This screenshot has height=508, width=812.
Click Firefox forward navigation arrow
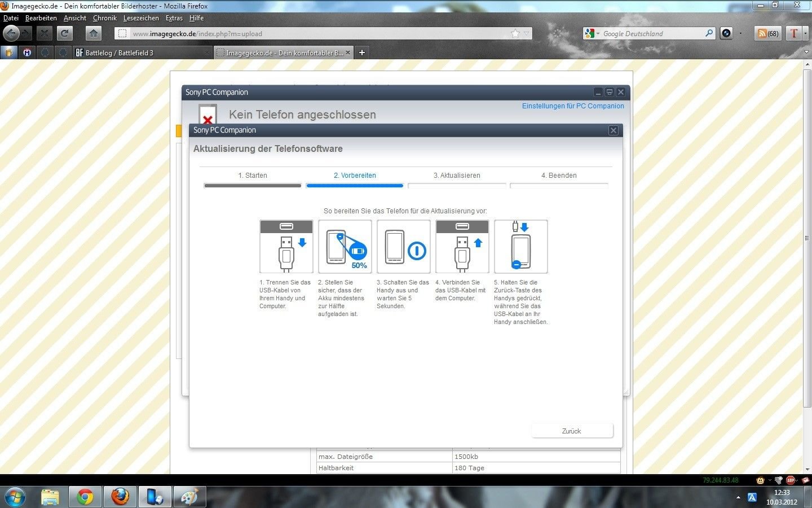(x=27, y=33)
